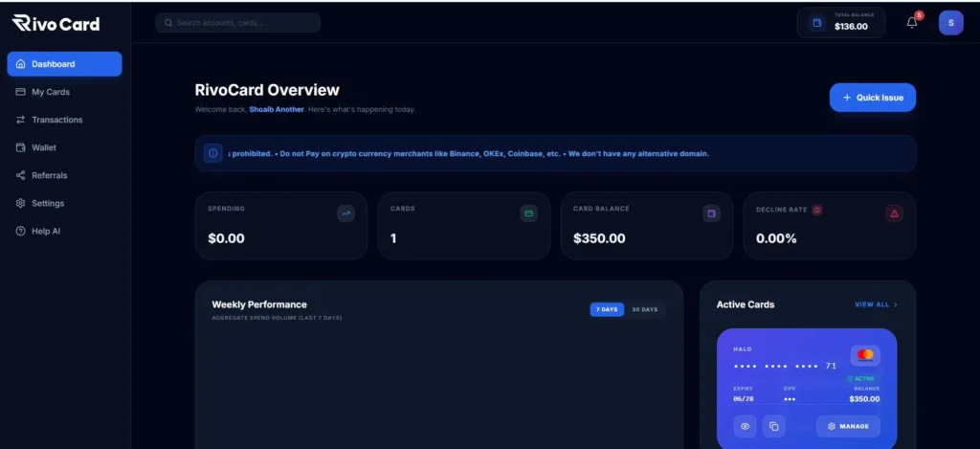This screenshot has width=980, height=449.
Task: Click the Decline Rate info icon
Action: point(817,210)
